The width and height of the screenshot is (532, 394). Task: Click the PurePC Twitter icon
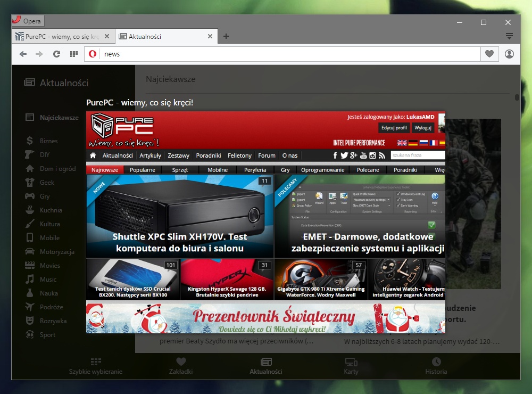click(x=344, y=155)
